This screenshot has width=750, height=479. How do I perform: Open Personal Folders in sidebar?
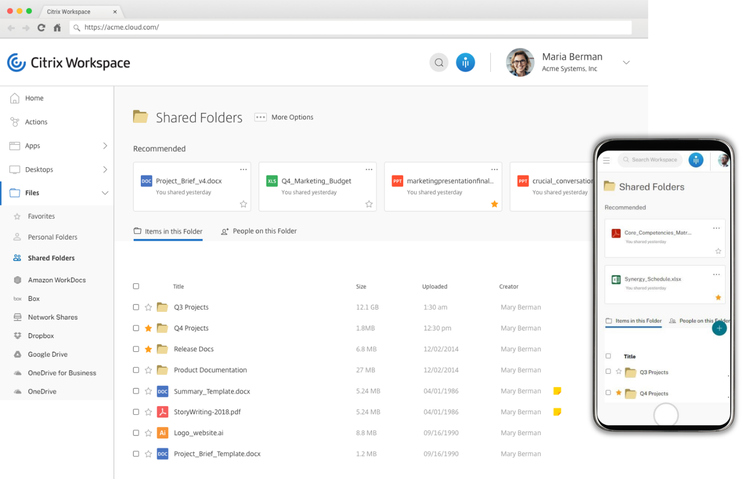pyautogui.click(x=52, y=237)
